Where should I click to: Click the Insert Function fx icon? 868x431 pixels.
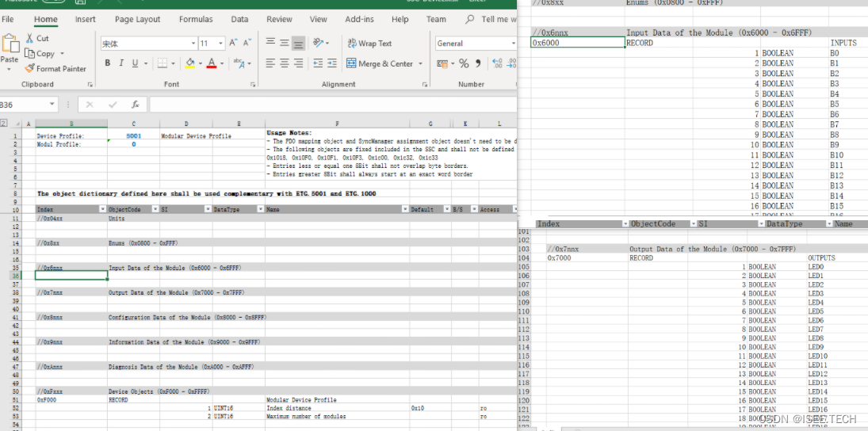point(135,105)
